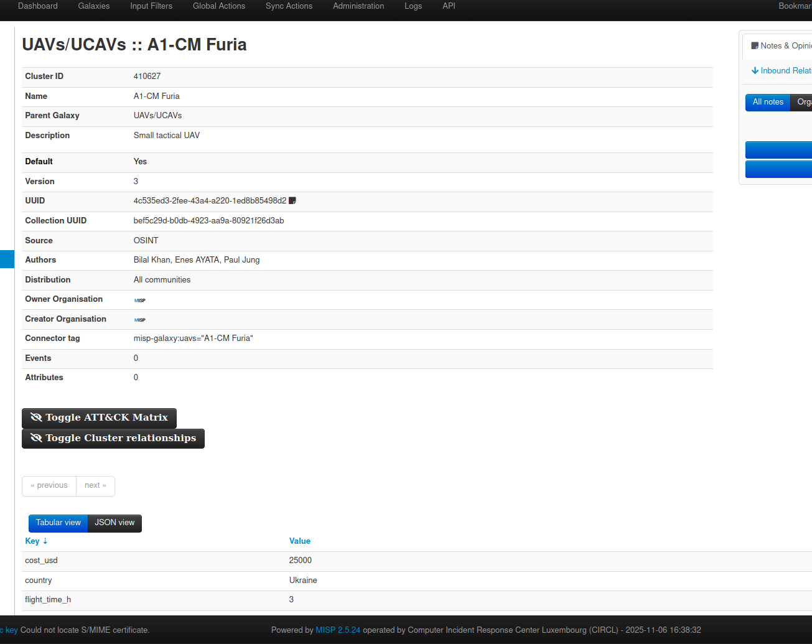Sort table by Value column header
The image size is (812, 644).
[300, 541]
